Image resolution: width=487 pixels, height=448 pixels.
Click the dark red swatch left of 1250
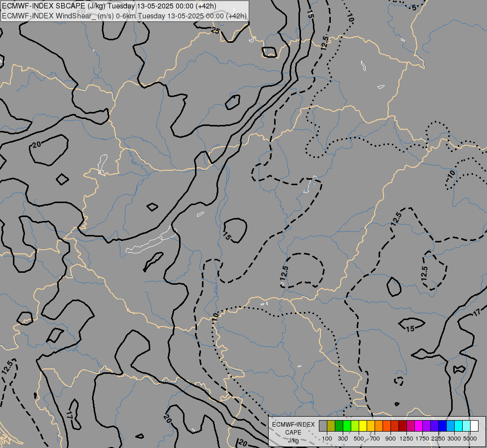402,426
